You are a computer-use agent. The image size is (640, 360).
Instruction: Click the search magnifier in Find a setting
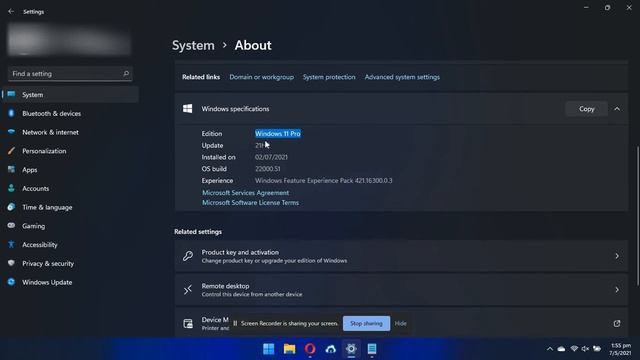pos(126,73)
